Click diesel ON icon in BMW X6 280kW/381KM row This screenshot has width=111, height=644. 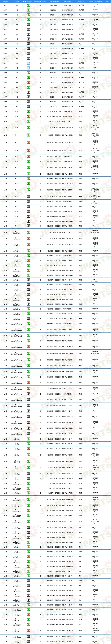coord(29,97)
